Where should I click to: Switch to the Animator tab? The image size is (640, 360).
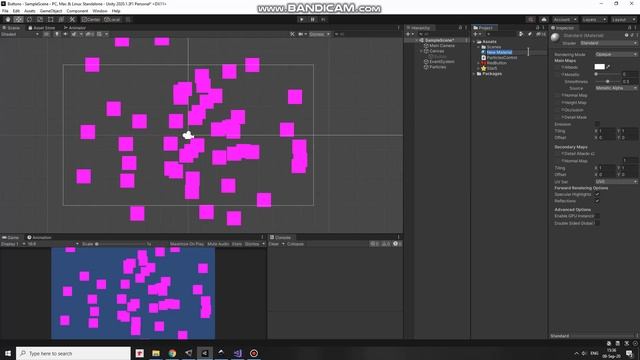pos(75,28)
